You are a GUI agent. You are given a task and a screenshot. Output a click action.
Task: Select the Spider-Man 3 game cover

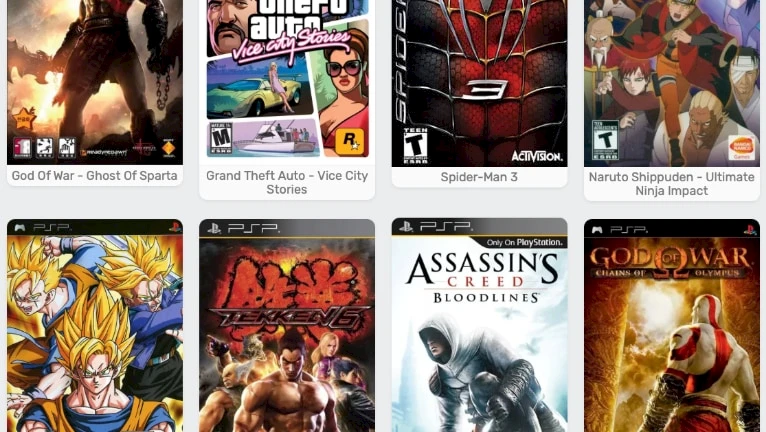click(479, 83)
